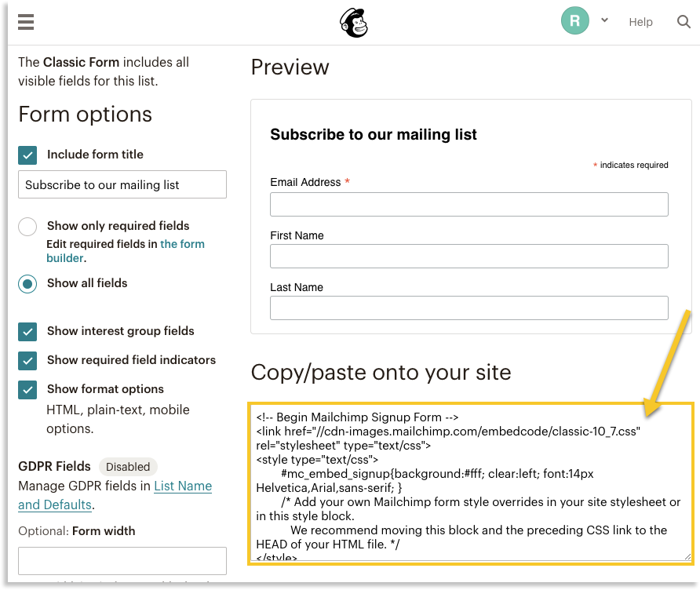The width and height of the screenshot is (700, 590).
Task: Click the green R account avatar
Action: (x=575, y=21)
